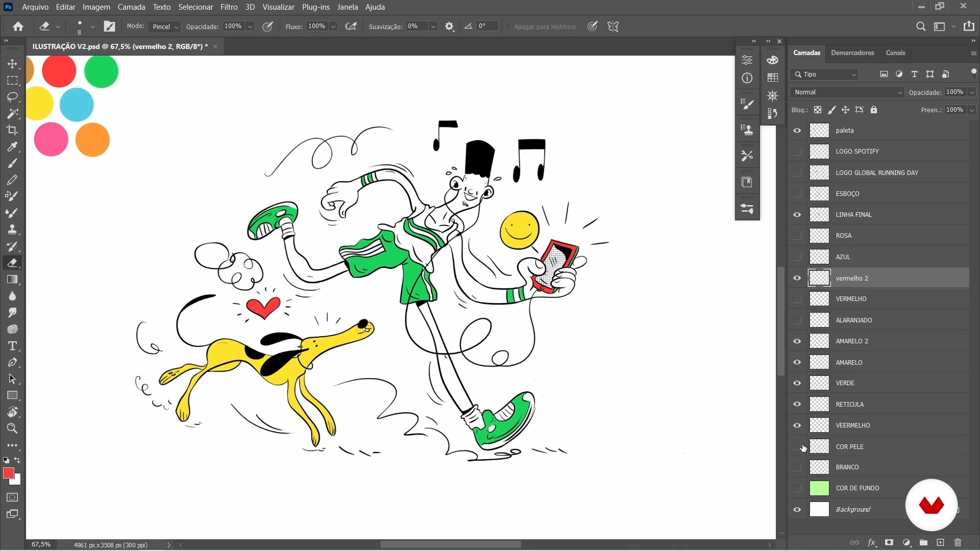Viewport: 980px width, 551px height.
Task: Switch to the Demarcadores tab
Action: tap(852, 53)
